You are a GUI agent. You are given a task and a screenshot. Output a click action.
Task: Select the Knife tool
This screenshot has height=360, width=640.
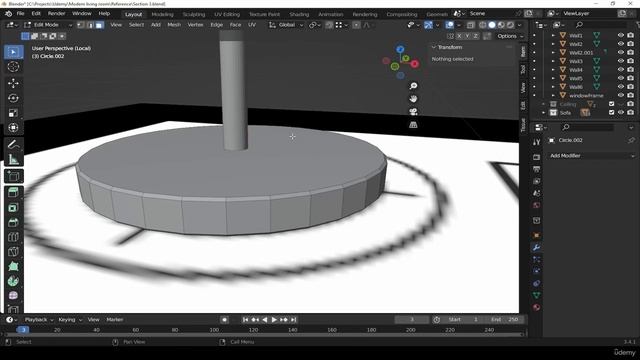(x=13, y=252)
